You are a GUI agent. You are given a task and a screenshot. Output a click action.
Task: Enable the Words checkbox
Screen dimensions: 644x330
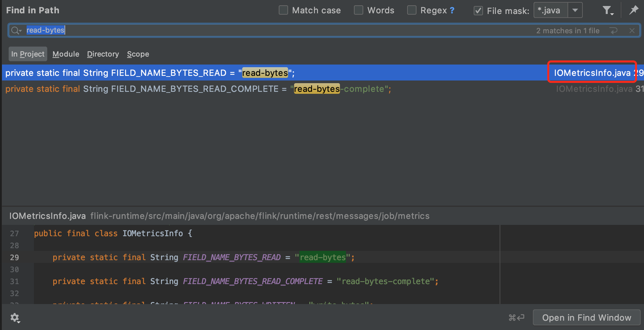point(359,10)
